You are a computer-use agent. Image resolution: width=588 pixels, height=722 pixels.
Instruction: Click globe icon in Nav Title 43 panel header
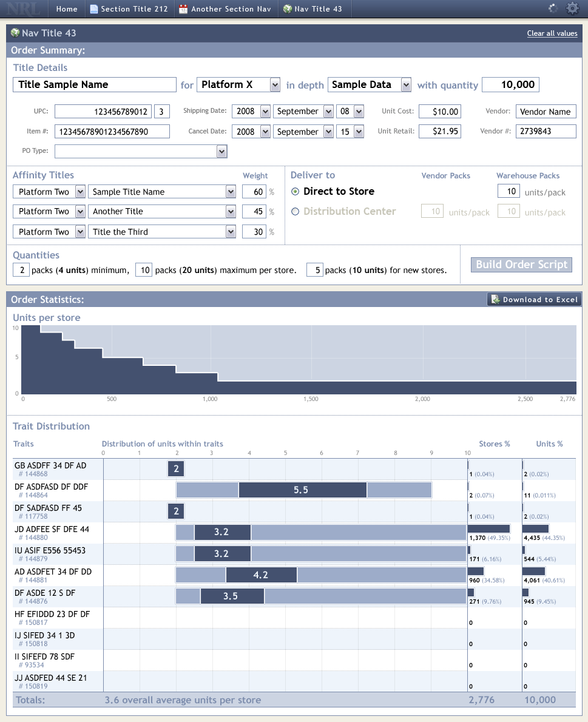(15, 33)
